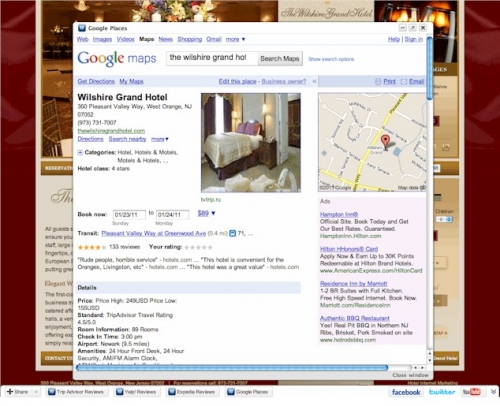Open the more menu in Google navigation
This screenshot has width=500, height=406.
(235, 39)
